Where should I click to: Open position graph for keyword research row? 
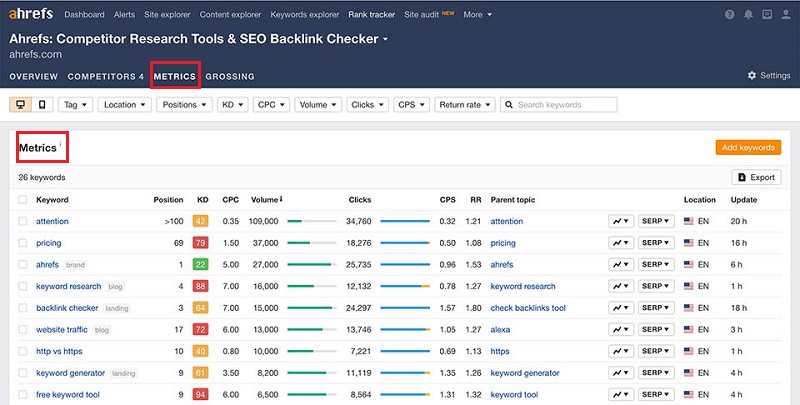[621, 286]
